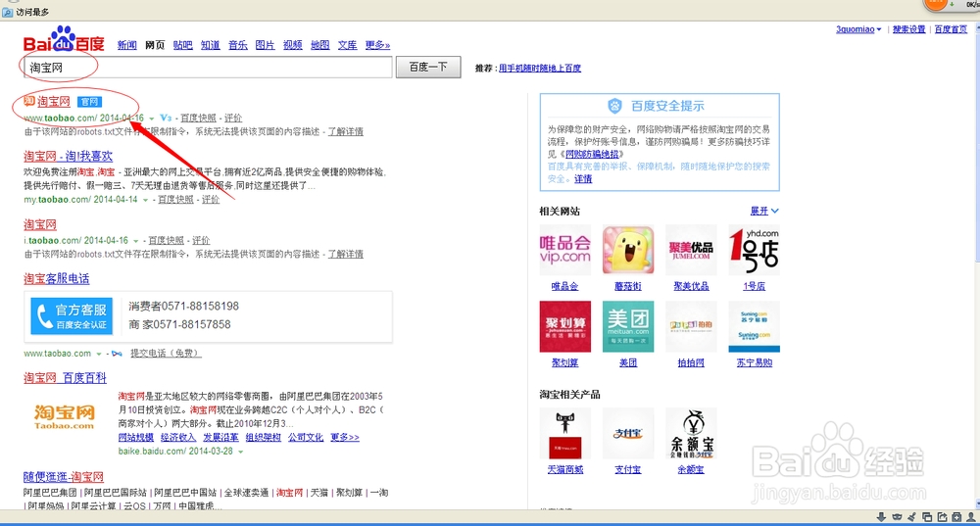Click the 官方客服 phone badge
Image resolution: width=980 pixels, height=526 pixels.
click(72, 316)
